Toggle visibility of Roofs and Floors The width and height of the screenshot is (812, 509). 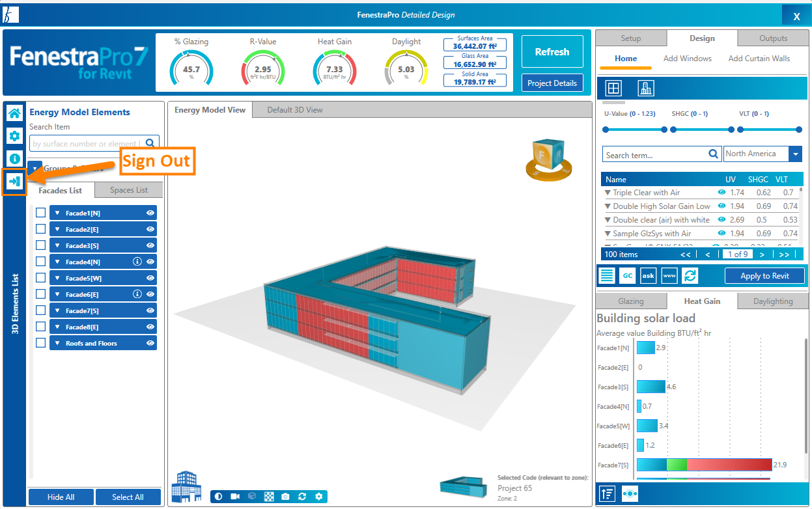pyautogui.click(x=150, y=343)
